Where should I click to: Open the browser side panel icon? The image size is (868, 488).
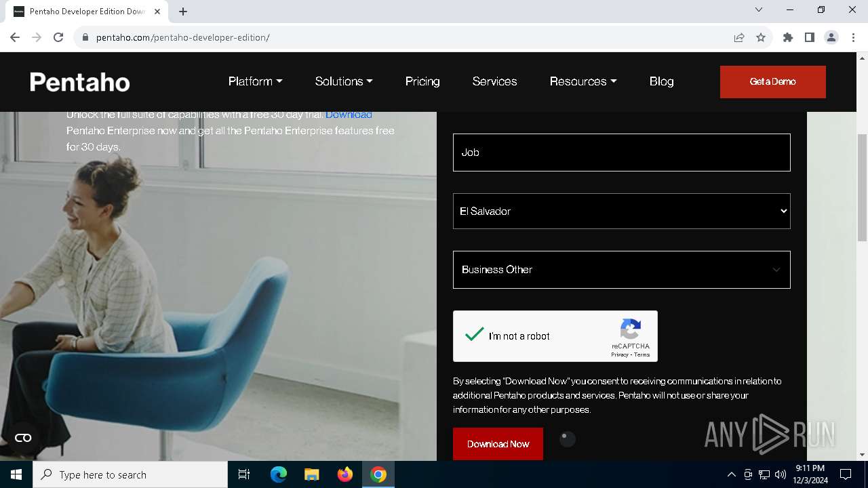810,37
